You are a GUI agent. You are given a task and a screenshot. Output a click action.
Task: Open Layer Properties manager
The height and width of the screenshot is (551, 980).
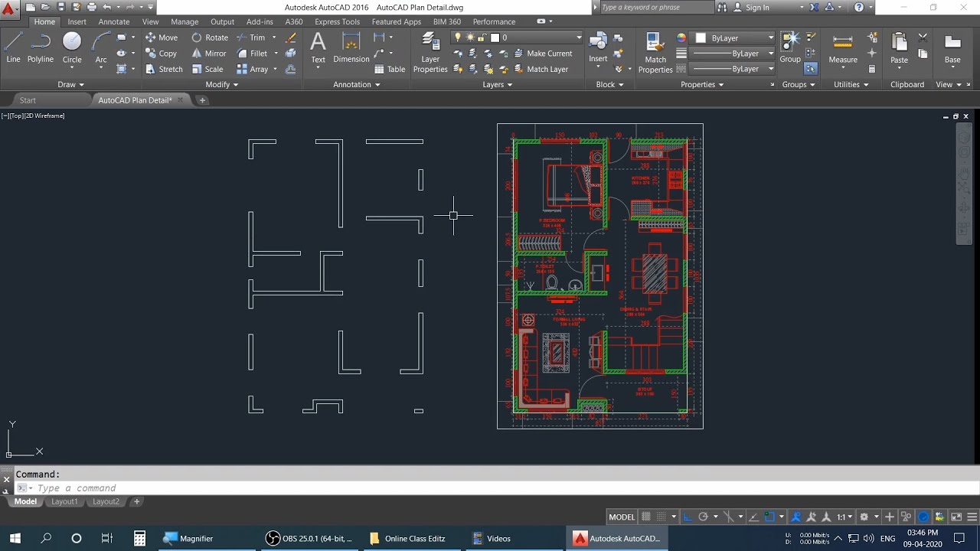[x=430, y=54]
